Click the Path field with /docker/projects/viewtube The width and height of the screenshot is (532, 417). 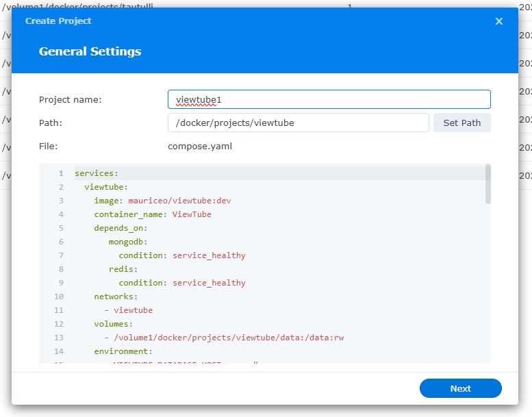[299, 123]
